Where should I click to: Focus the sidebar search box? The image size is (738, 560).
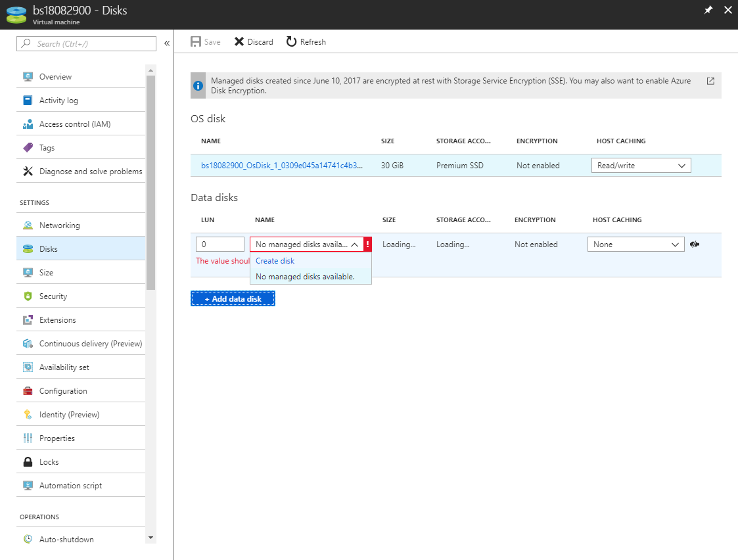(86, 43)
